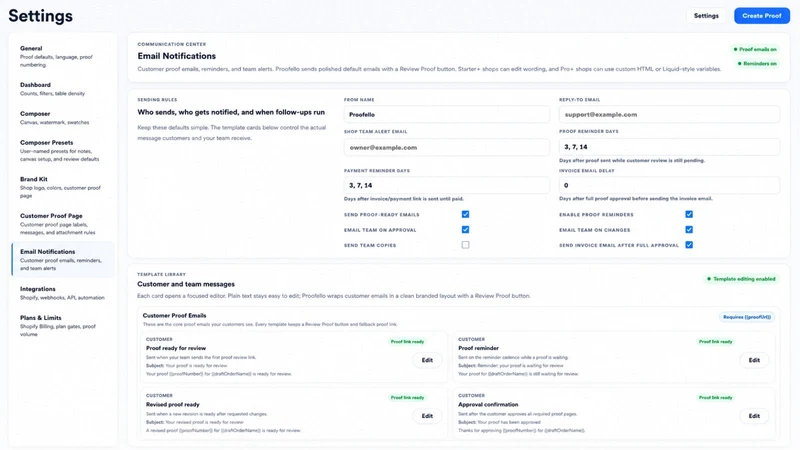Click the Invoice Email Delay field

(669, 185)
